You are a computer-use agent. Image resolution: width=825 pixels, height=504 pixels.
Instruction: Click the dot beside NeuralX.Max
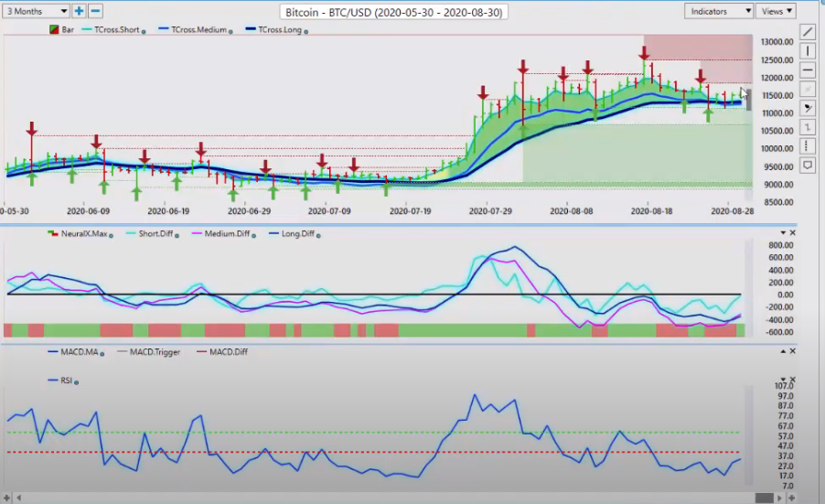click(111, 236)
